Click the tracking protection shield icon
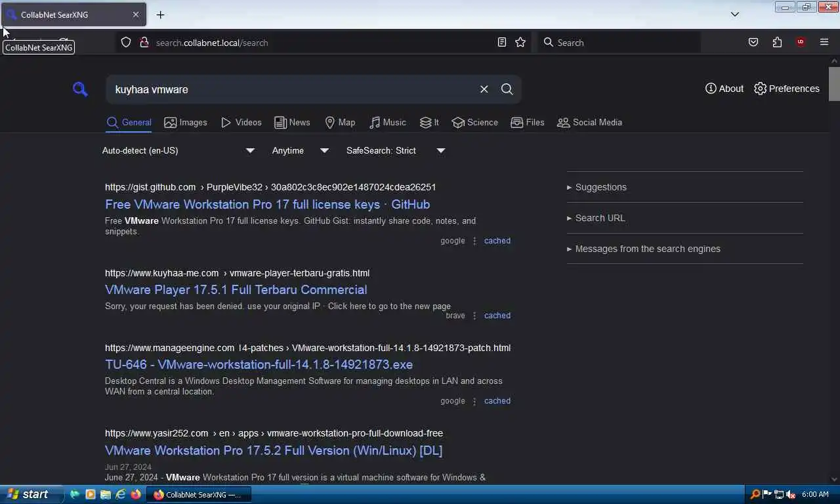This screenshot has width=840, height=504. pos(126,43)
